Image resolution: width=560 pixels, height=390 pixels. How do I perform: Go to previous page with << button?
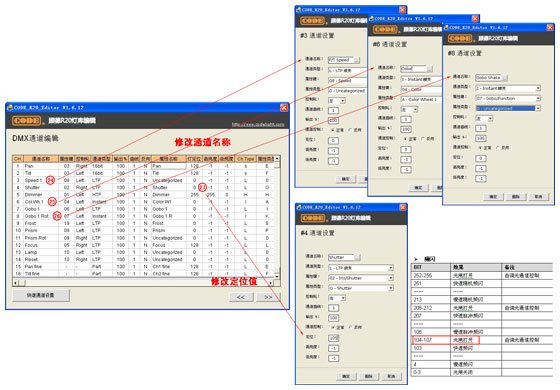coord(241,297)
